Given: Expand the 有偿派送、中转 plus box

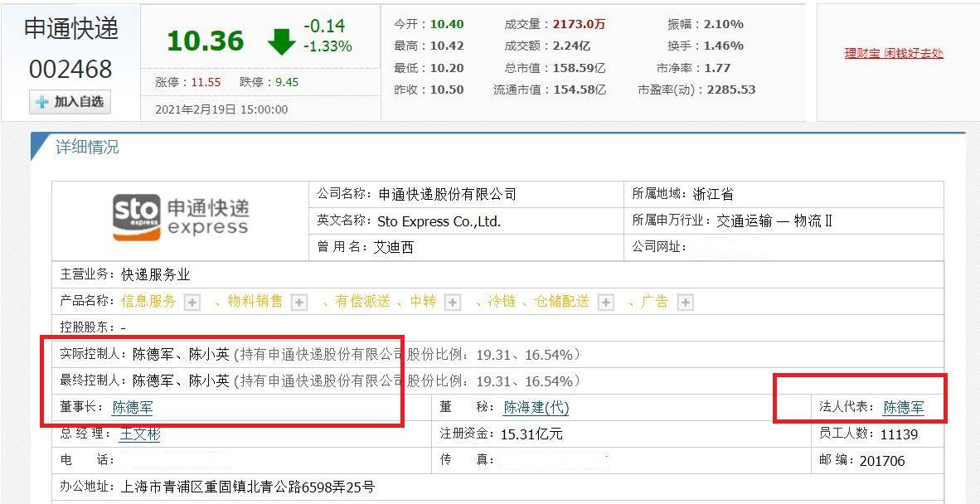Looking at the screenshot, I should [x=453, y=303].
